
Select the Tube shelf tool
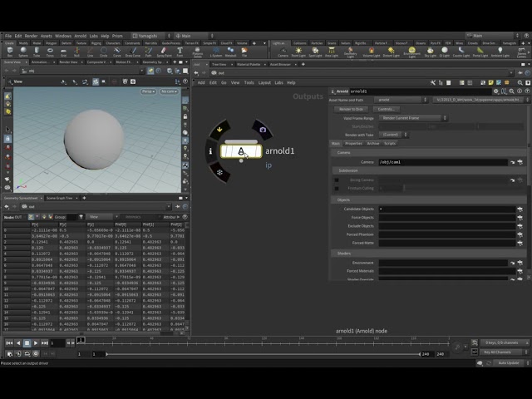(x=37, y=52)
